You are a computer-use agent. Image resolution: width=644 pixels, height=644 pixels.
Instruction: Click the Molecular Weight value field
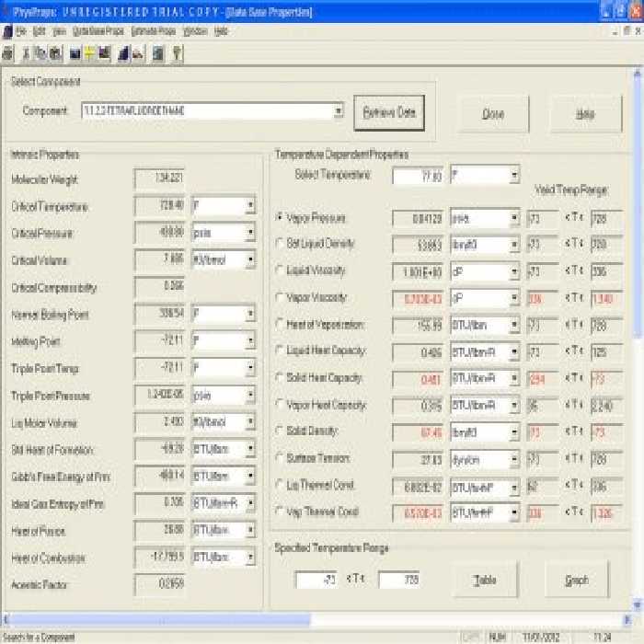pyautogui.click(x=159, y=178)
